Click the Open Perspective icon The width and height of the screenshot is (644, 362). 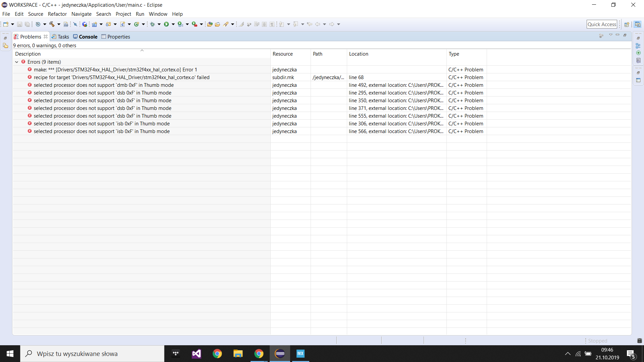[627, 24]
